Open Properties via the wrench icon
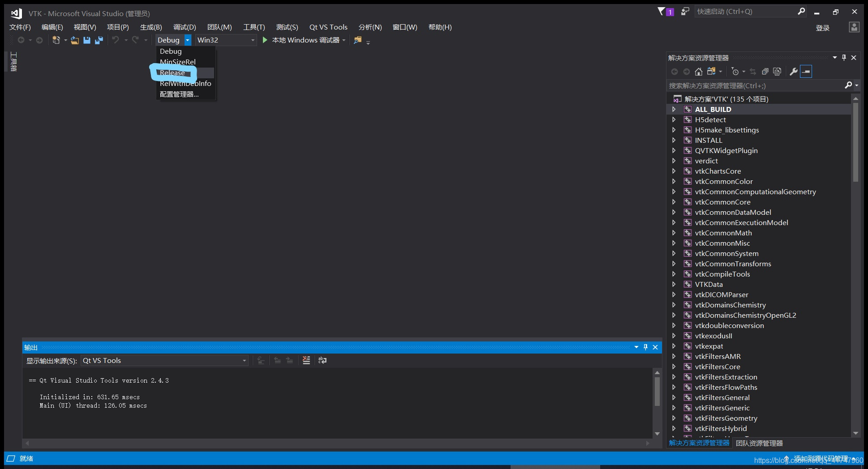Viewport: 868px width, 469px height. click(x=793, y=71)
